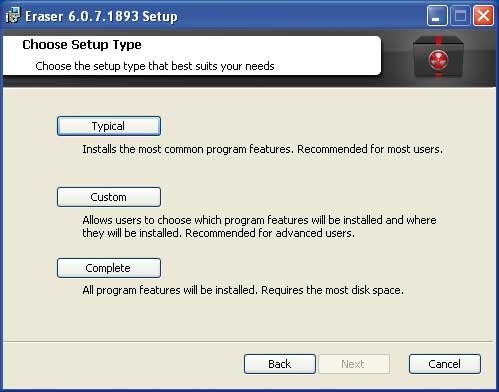This screenshot has width=499, height=392.
Task: Go Back to the previous step
Action: (280, 364)
